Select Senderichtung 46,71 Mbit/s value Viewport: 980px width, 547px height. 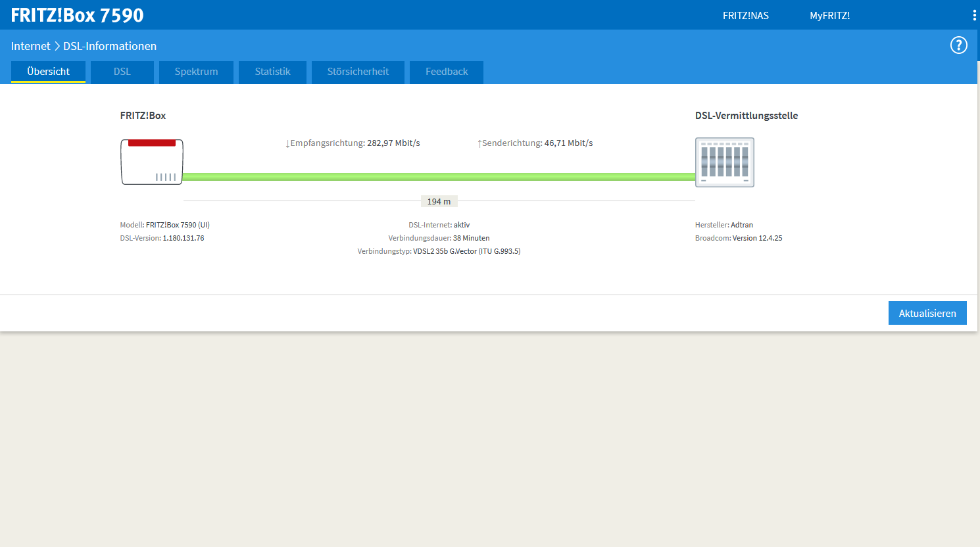click(x=535, y=143)
